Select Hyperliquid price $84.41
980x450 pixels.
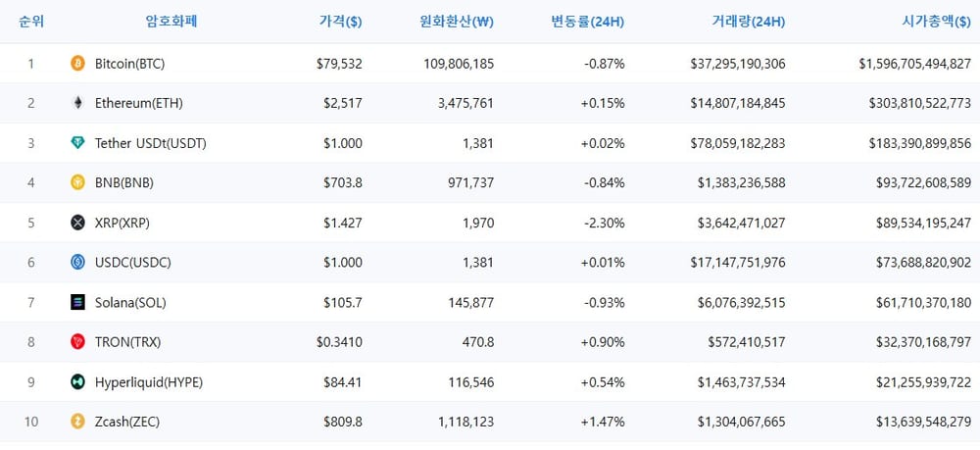(343, 382)
